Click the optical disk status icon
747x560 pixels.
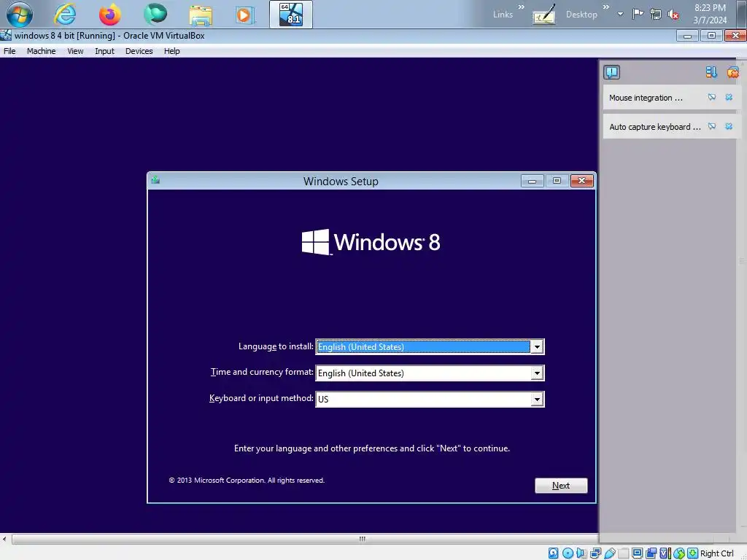pyautogui.click(x=568, y=553)
